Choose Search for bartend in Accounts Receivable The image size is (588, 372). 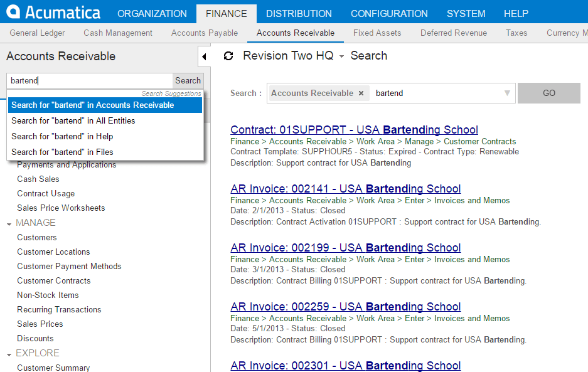pyautogui.click(x=105, y=105)
